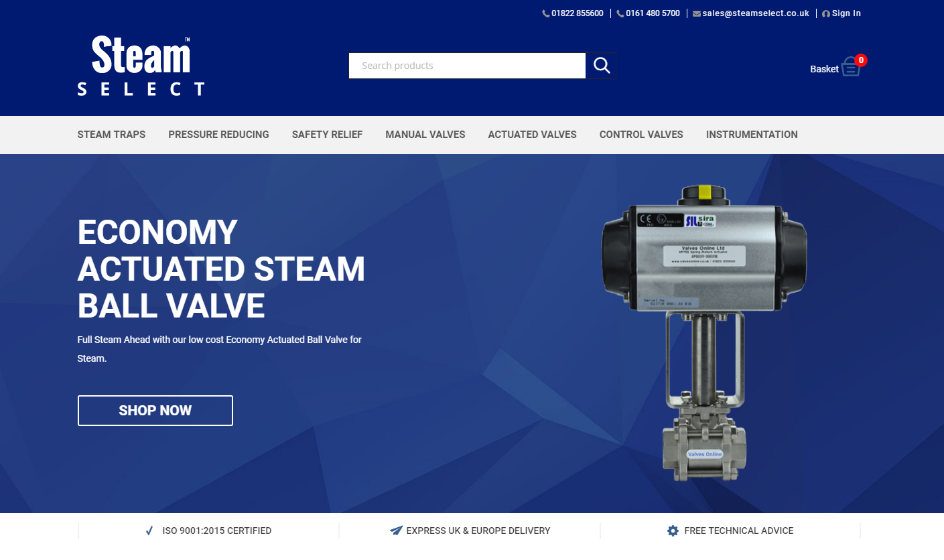This screenshot has height=560, width=944.
Task: Click the Express UK & Europe Delivery text
Action: tap(478, 531)
